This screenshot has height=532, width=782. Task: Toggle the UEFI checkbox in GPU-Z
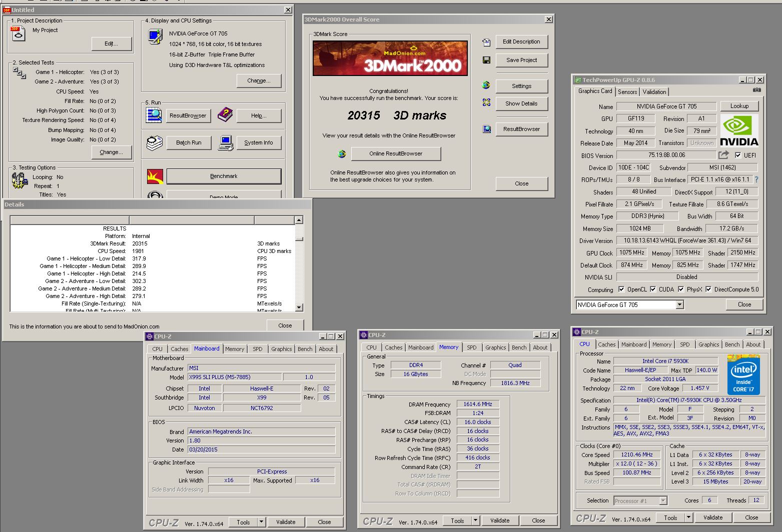[737, 155]
